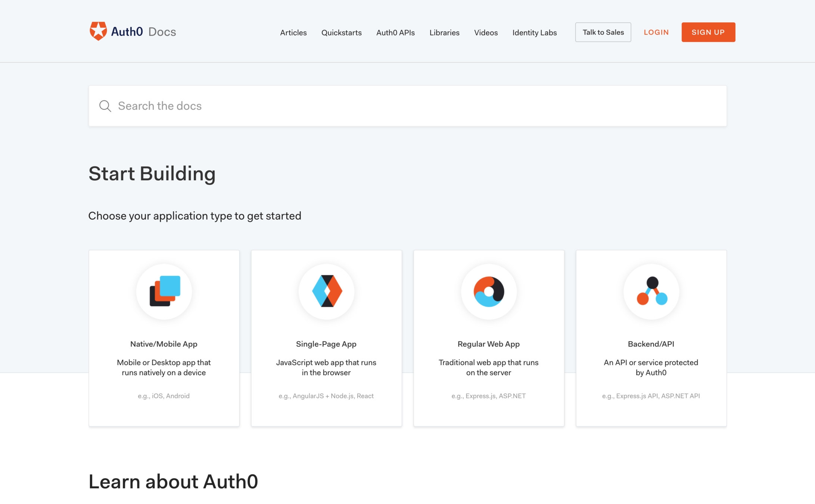815x504 pixels.
Task: Open the Articles menu item
Action: pos(293,32)
